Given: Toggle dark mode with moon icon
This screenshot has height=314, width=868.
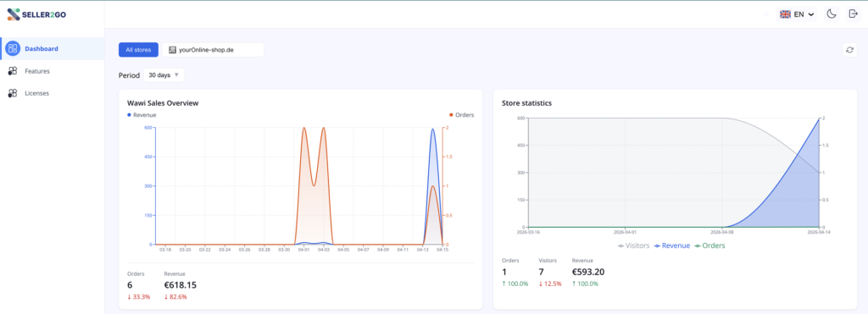Looking at the screenshot, I should 831,14.
